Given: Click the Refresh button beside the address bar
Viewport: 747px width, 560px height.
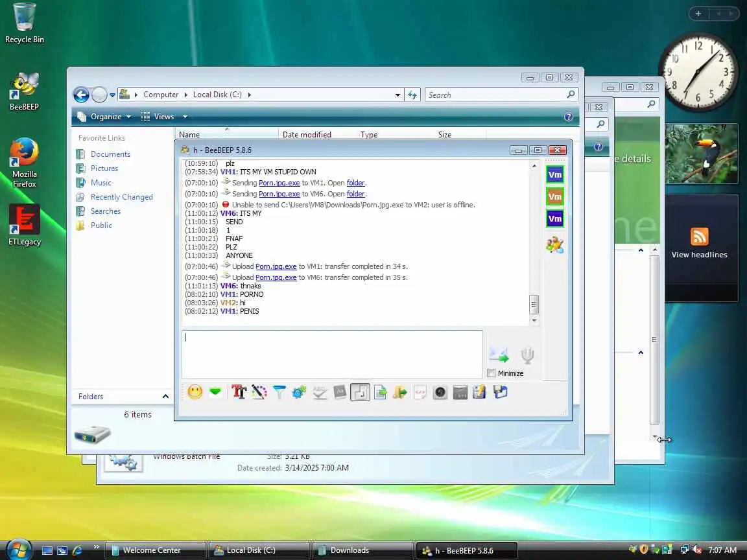Looking at the screenshot, I should pyautogui.click(x=412, y=95).
